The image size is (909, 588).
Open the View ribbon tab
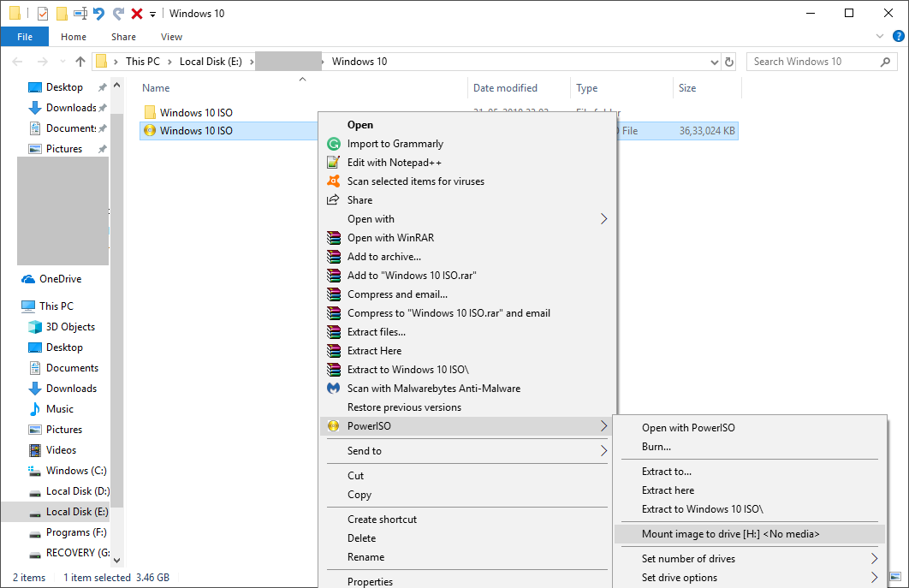[x=171, y=37]
